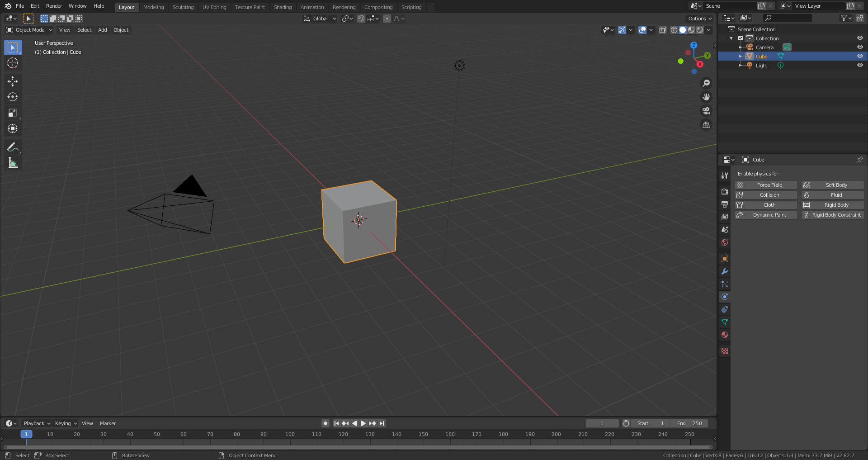The image size is (868, 460).
Task: Click the End frame field
Action: (689, 423)
